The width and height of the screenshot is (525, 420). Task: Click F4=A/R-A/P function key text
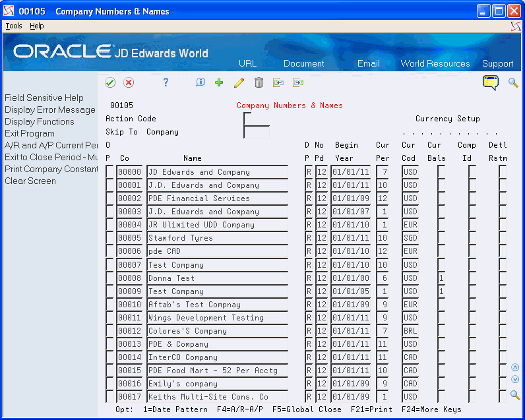239,409
